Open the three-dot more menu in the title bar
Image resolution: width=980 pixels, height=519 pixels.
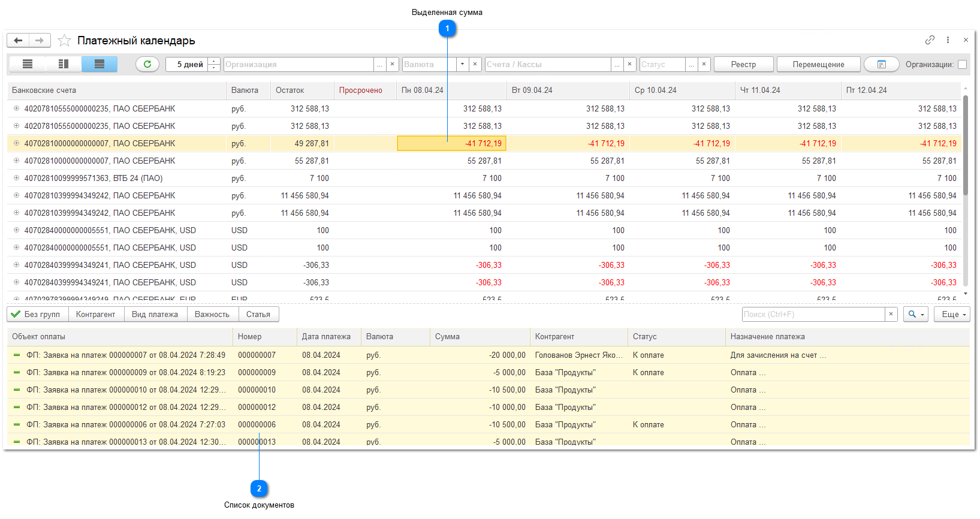[948, 40]
